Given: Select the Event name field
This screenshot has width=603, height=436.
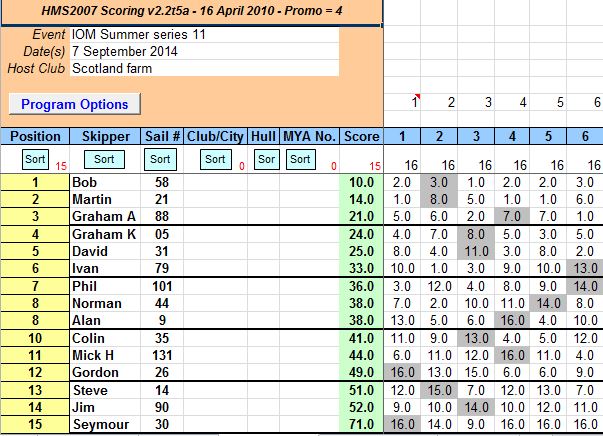Looking at the screenshot, I should pos(204,35).
